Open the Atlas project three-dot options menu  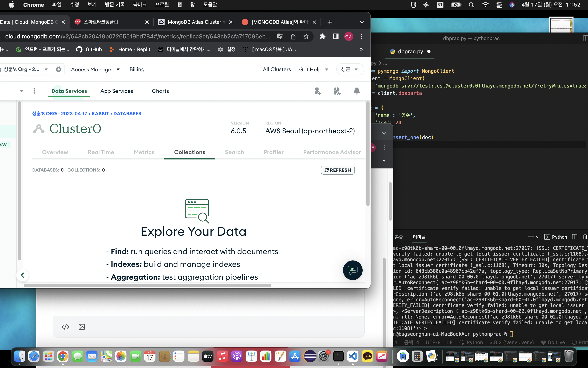point(34,91)
